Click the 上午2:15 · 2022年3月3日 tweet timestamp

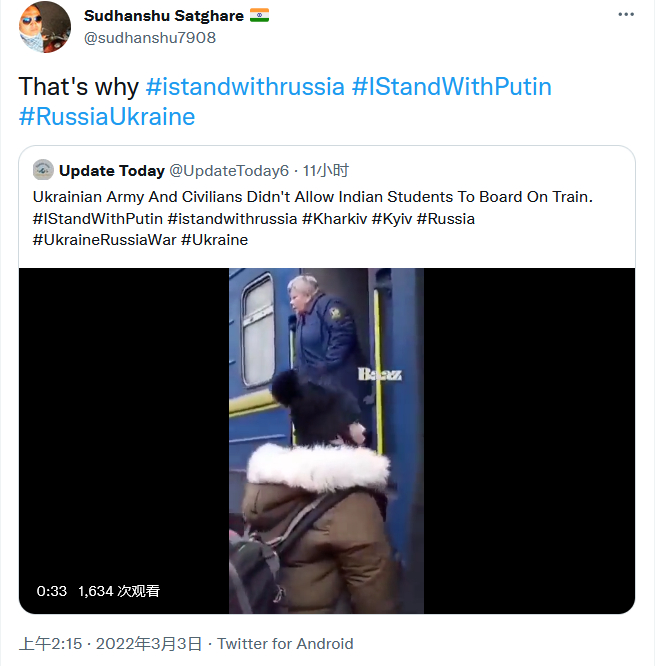[110, 644]
